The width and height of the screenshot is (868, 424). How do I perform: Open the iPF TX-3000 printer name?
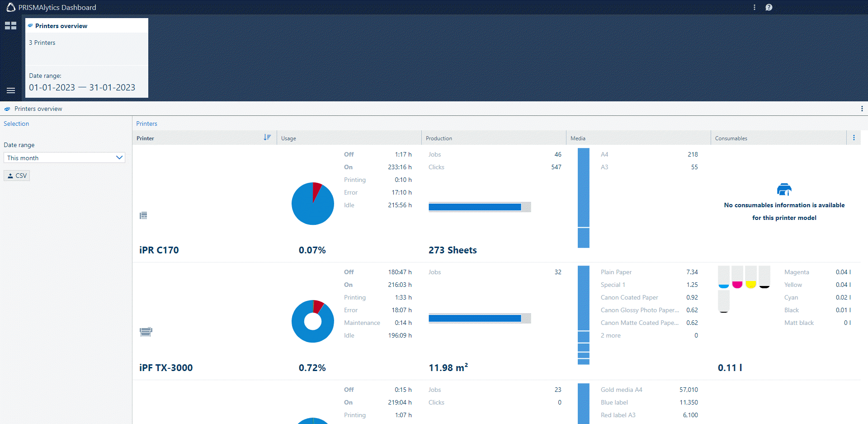tap(166, 367)
